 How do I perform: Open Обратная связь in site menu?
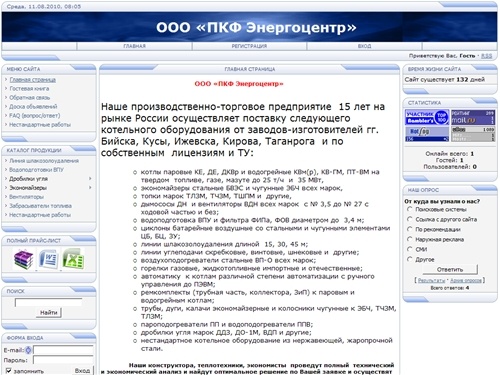coord(30,98)
